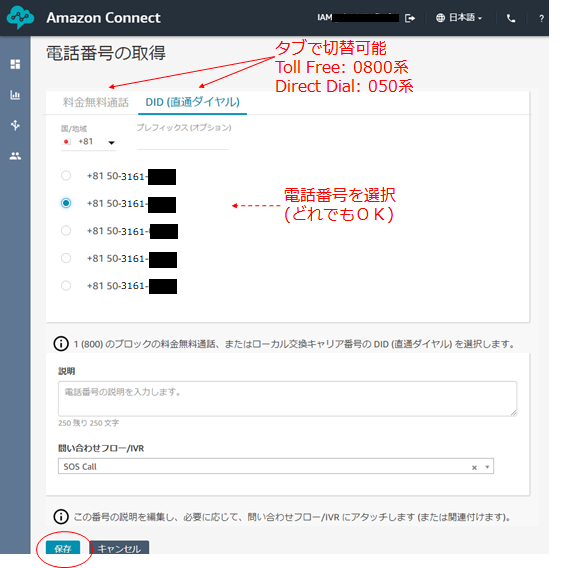Select the first +81 50-3161 number radio
The image size is (573, 568).
pyautogui.click(x=66, y=176)
